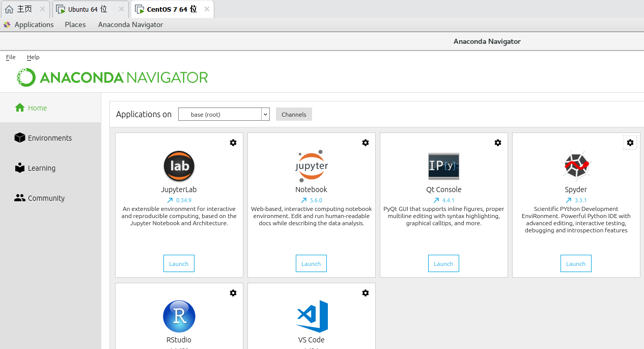644x349 pixels.
Task: Select Environments in the sidebar
Action: [50, 138]
